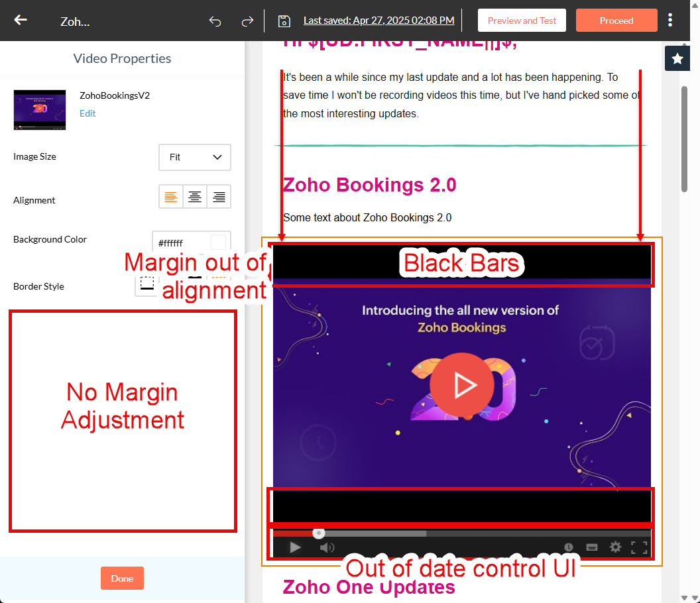Click the Zoho One Updates heading

tap(369, 587)
